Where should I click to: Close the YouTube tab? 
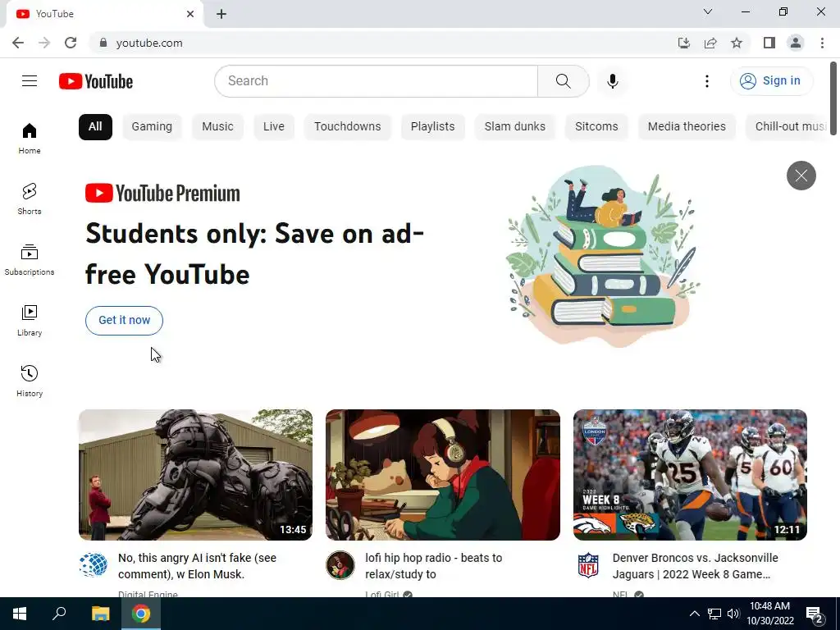click(190, 14)
